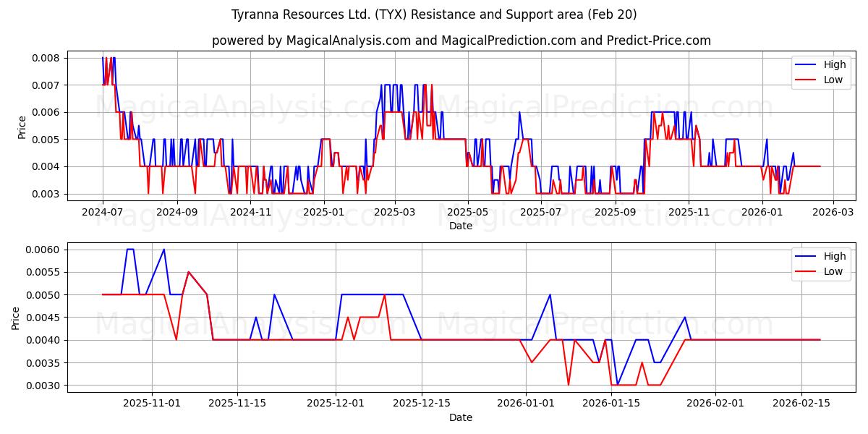Click the '2025-11' x-axis label in top chart
The height and width of the screenshot is (434, 868).
click(689, 213)
